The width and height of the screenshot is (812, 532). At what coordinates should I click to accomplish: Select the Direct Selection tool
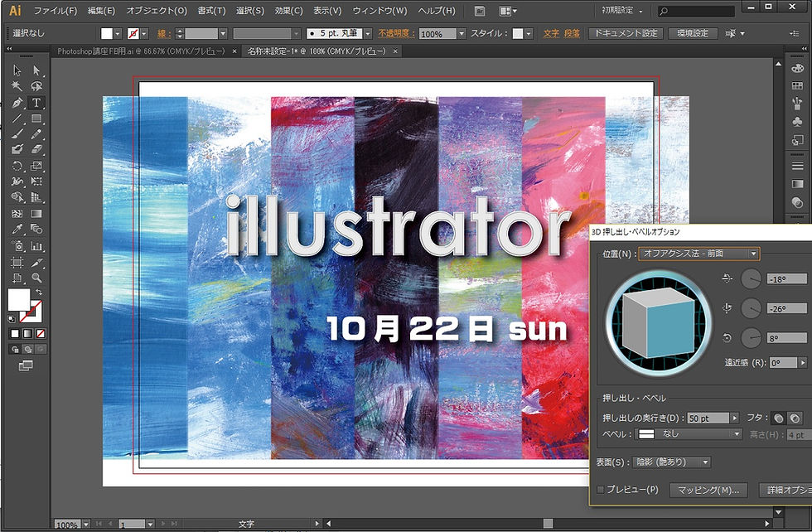[36, 70]
